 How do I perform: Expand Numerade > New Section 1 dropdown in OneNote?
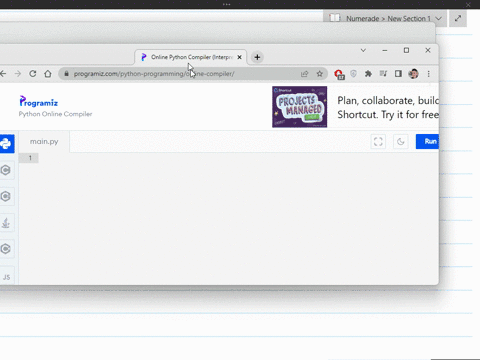(x=439, y=18)
